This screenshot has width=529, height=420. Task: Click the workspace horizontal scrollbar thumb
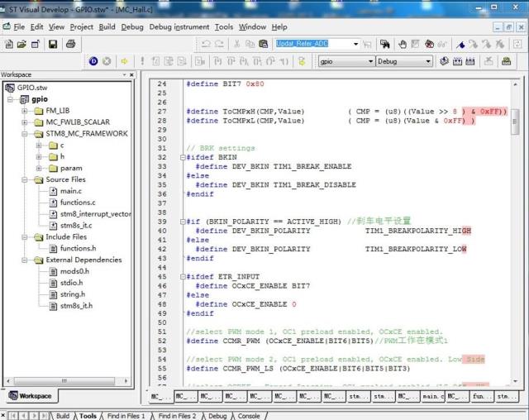64,381
